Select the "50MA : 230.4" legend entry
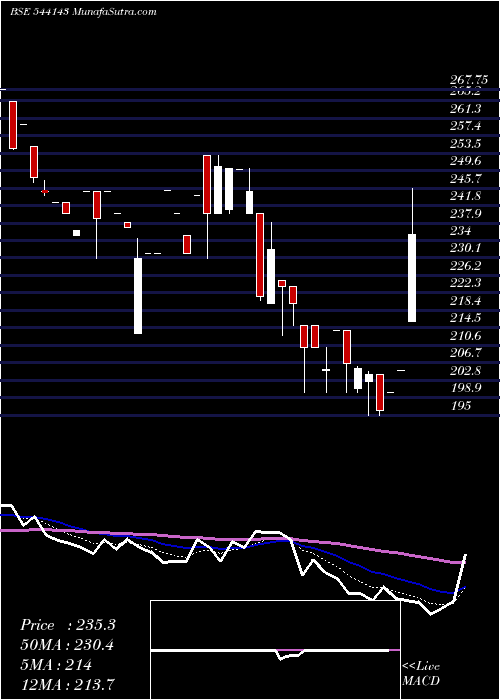500x700 pixels. coord(67,645)
